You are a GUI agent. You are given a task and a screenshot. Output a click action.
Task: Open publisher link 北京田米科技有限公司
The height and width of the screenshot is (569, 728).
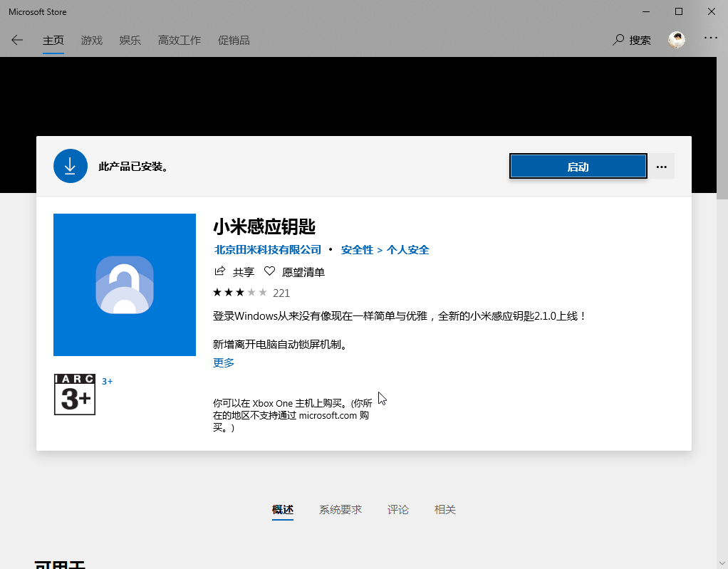click(268, 250)
